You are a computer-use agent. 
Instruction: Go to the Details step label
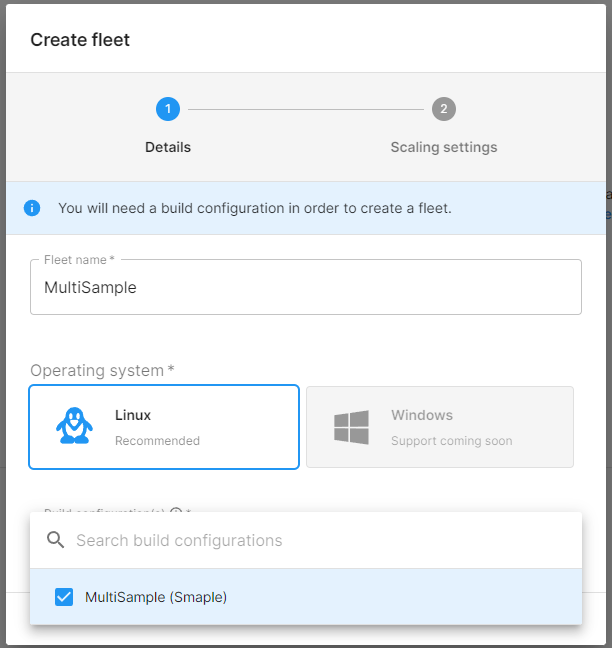coord(168,147)
